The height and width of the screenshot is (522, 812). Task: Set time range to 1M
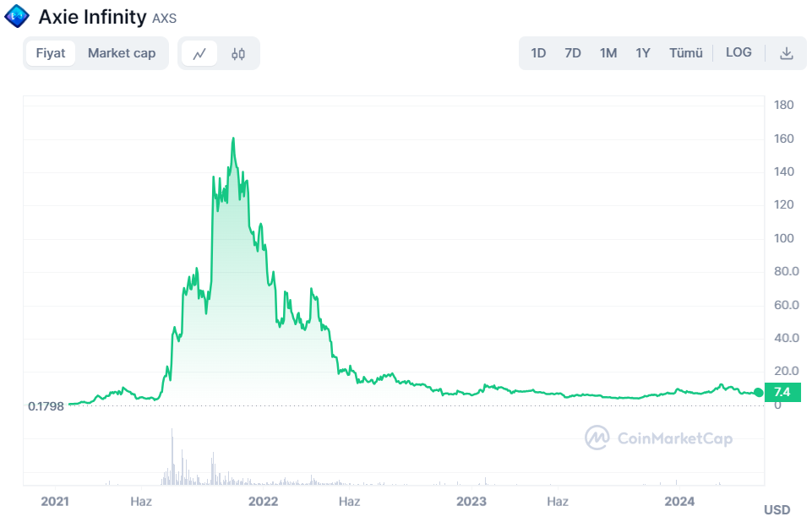click(608, 53)
